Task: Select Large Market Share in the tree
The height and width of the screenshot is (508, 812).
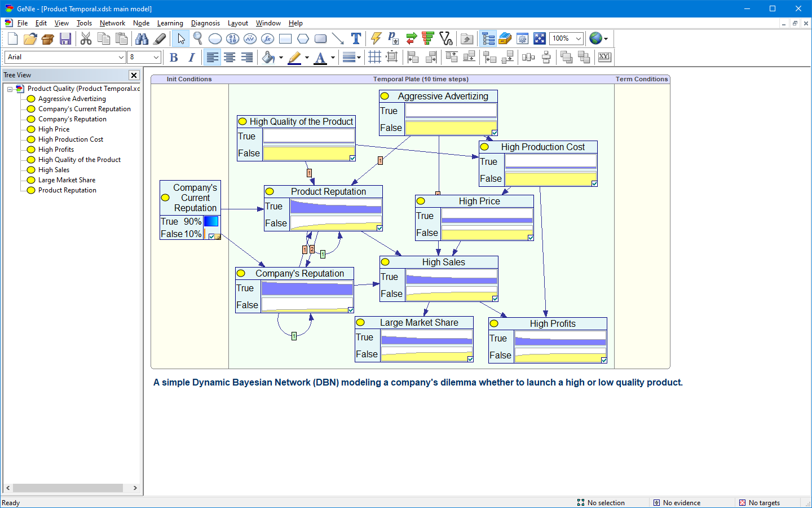Action: pos(67,180)
